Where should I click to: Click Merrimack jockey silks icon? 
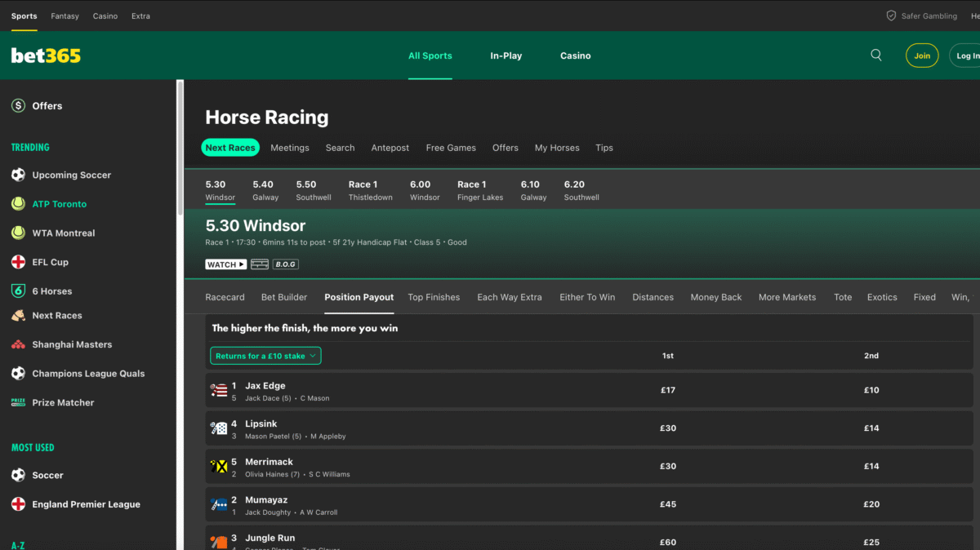point(219,467)
